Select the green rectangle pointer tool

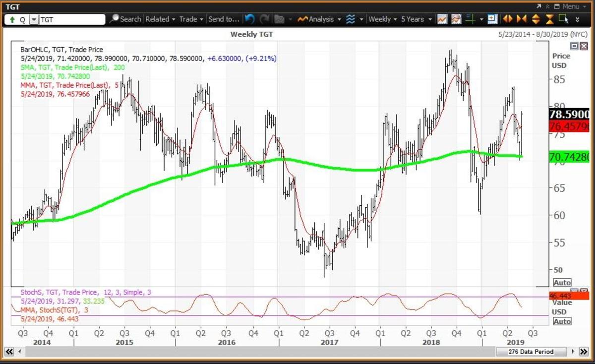click(563, 19)
